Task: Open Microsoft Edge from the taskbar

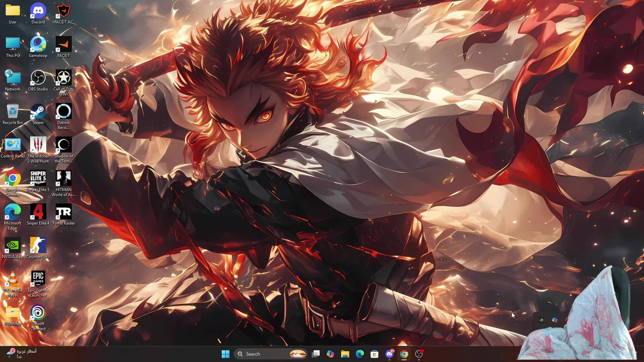Action: point(360,354)
